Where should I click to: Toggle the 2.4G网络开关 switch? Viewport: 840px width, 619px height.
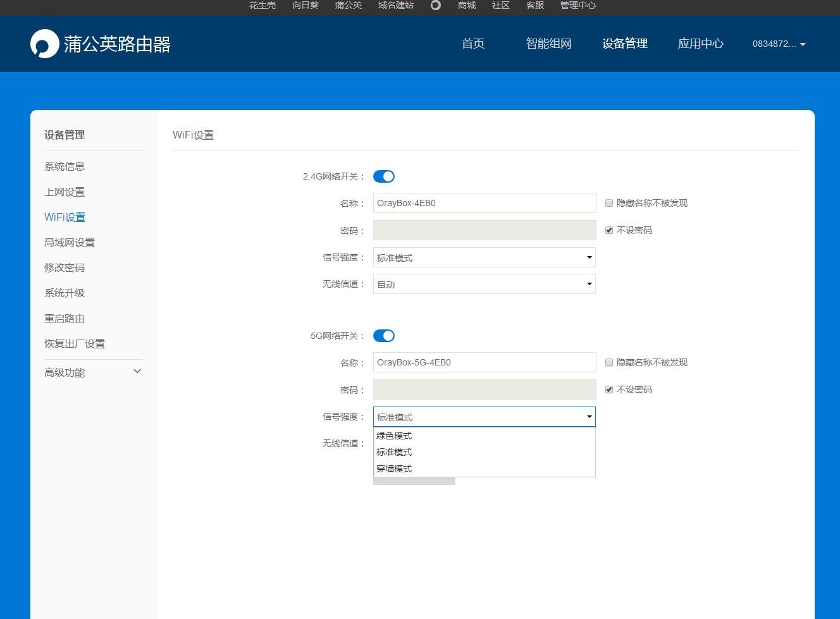(x=384, y=176)
